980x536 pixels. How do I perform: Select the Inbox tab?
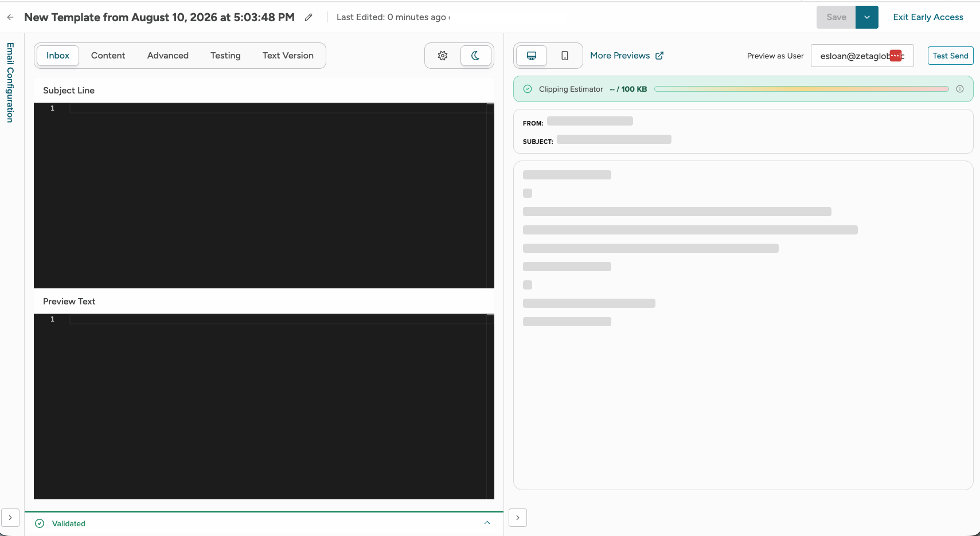58,56
